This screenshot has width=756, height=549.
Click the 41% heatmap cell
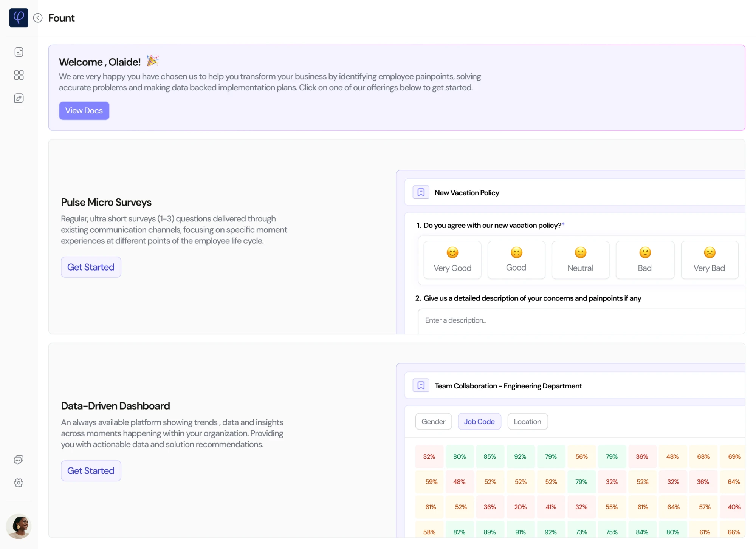coord(551,507)
